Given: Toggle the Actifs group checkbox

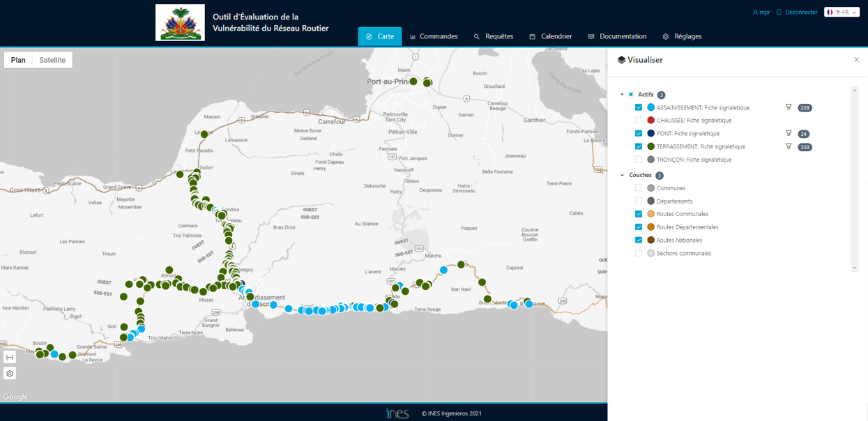Looking at the screenshot, I should click(631, 94).
